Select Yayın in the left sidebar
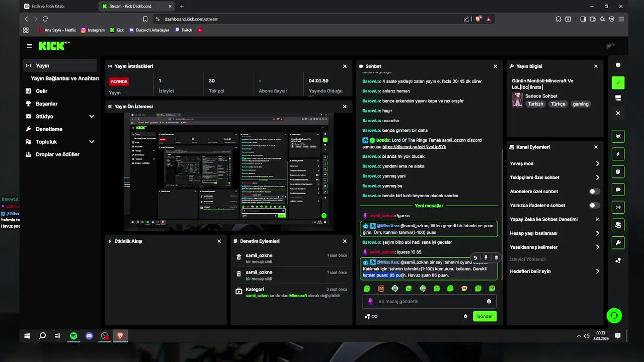The width and height of the screenshot is (644, 362). pos(60,65)
